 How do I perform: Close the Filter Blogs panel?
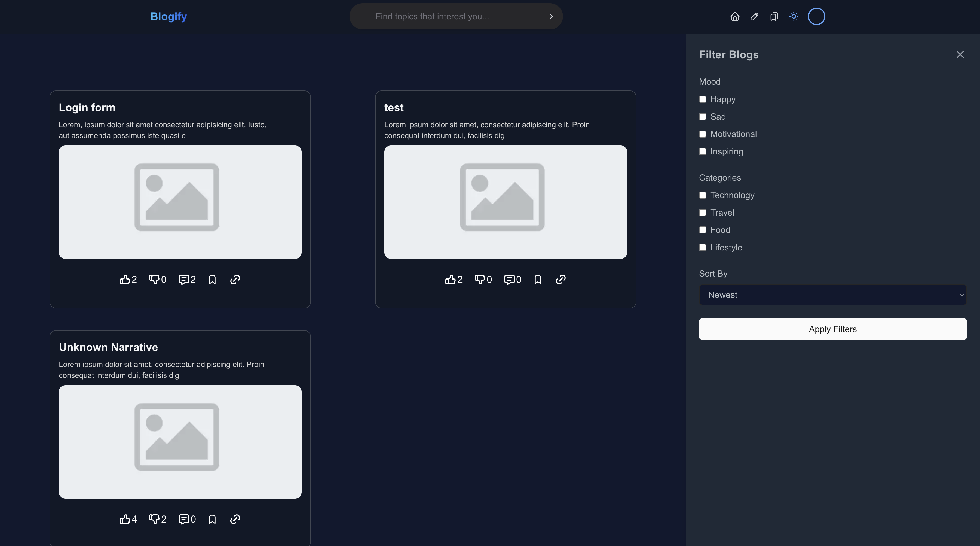point(961,54)
